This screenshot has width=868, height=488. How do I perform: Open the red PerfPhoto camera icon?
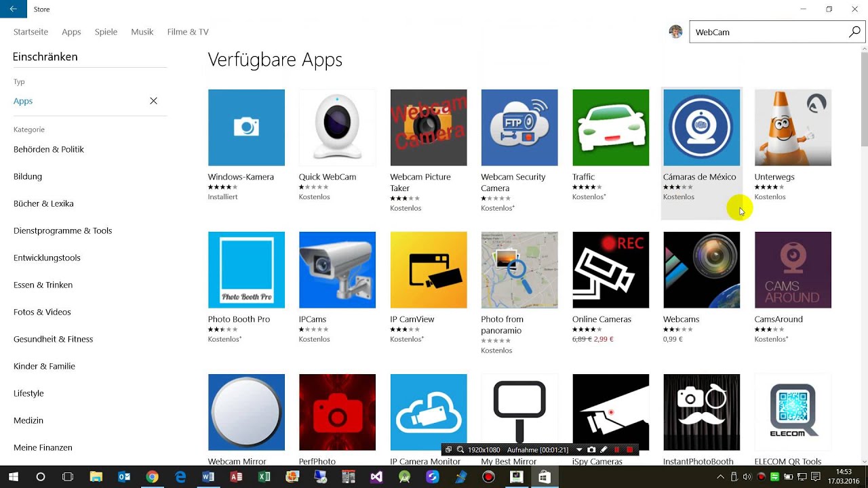337,412
